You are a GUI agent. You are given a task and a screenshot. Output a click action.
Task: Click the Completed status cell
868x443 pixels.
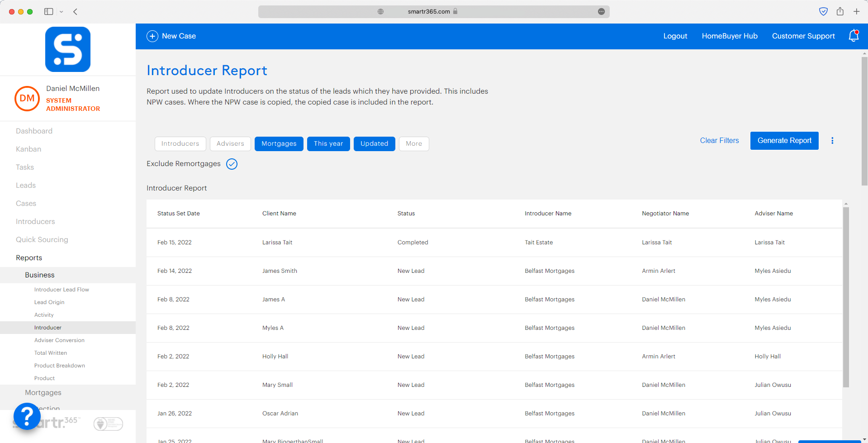(x=413, y=243)
